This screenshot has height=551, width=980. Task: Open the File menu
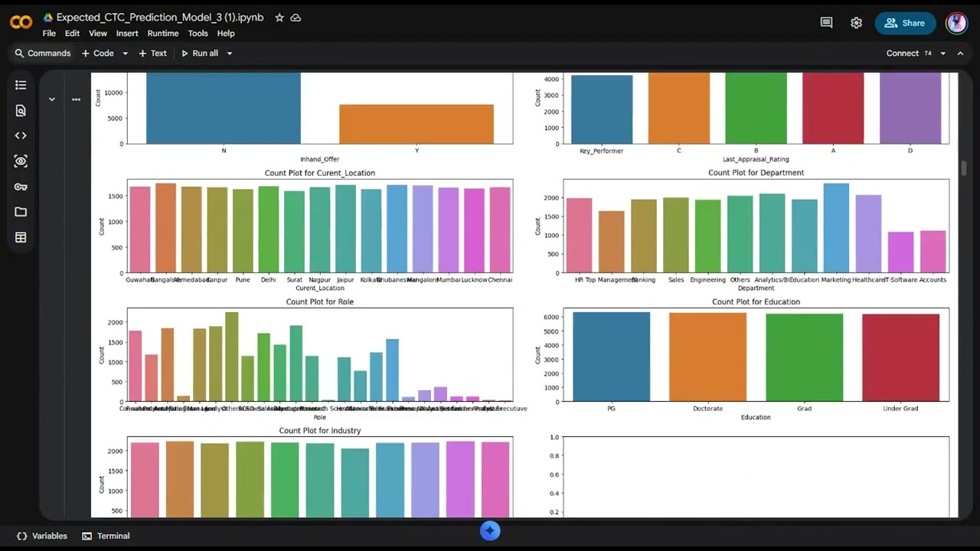pos(49,34)
